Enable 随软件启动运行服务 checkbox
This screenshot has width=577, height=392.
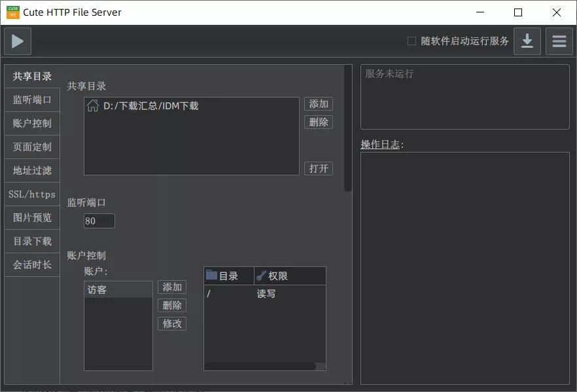point(411,40)
